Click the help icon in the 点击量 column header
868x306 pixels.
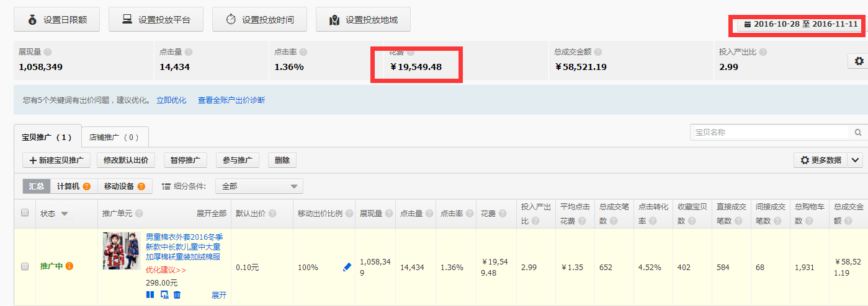[429, 214]
